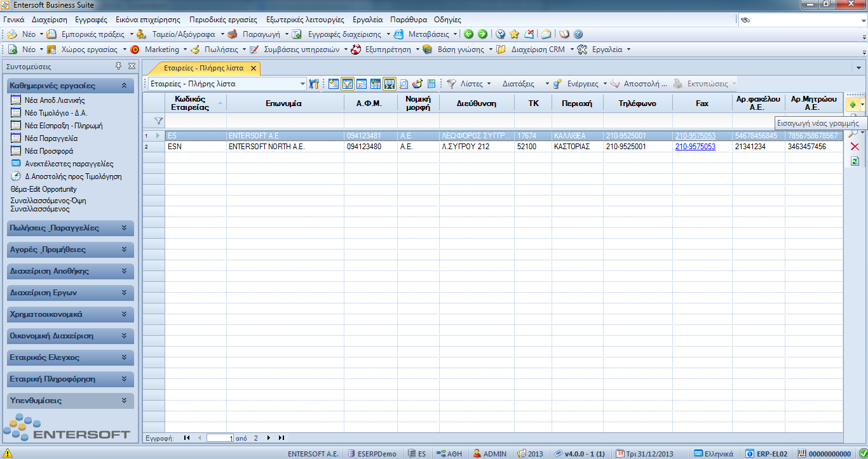The image size is (868, 459).
Task: Expand the Διαχείριση Αποθήκης section
Action: [71, 271]
